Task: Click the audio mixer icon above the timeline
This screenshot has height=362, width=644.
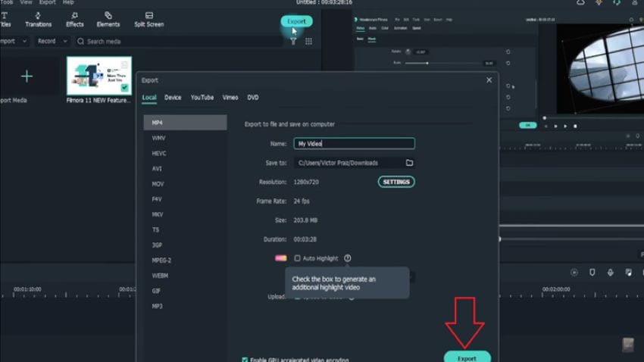Action: 628,273
